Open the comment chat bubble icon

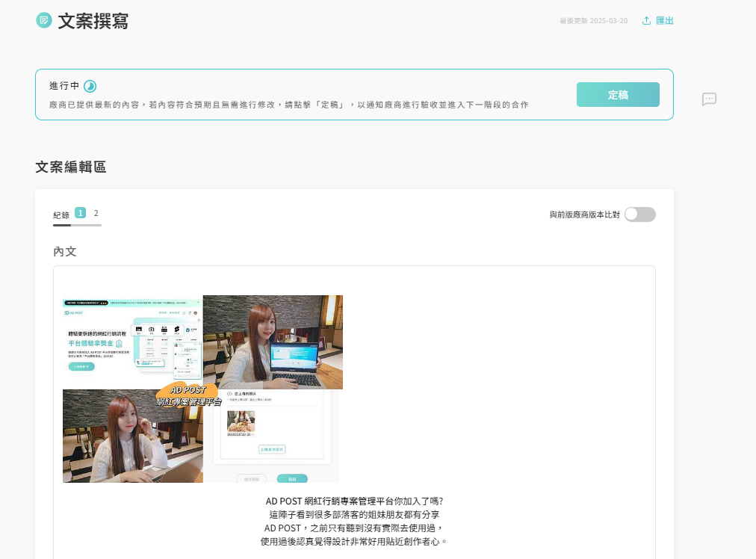pyautogui.click(x=709, y=99)
